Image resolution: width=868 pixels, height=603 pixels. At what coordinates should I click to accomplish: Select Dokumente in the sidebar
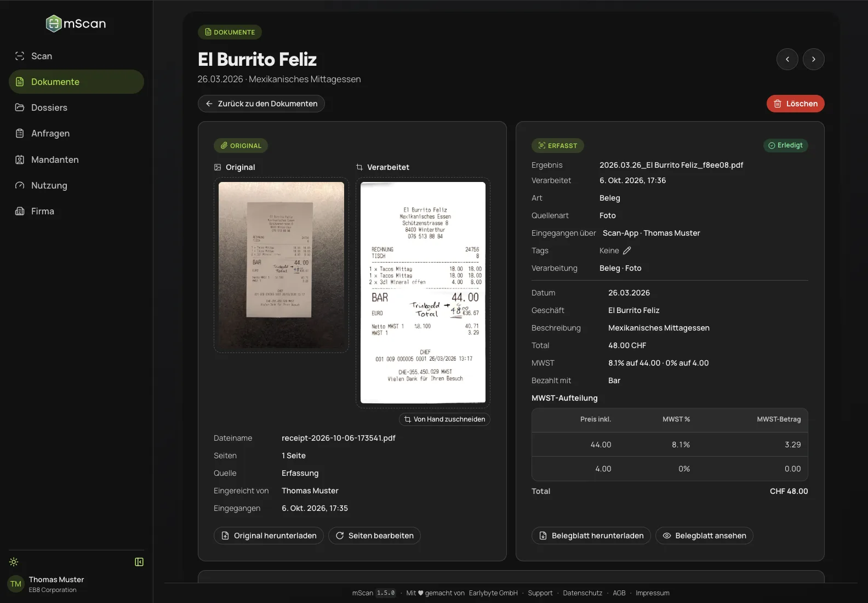point(76,82)
